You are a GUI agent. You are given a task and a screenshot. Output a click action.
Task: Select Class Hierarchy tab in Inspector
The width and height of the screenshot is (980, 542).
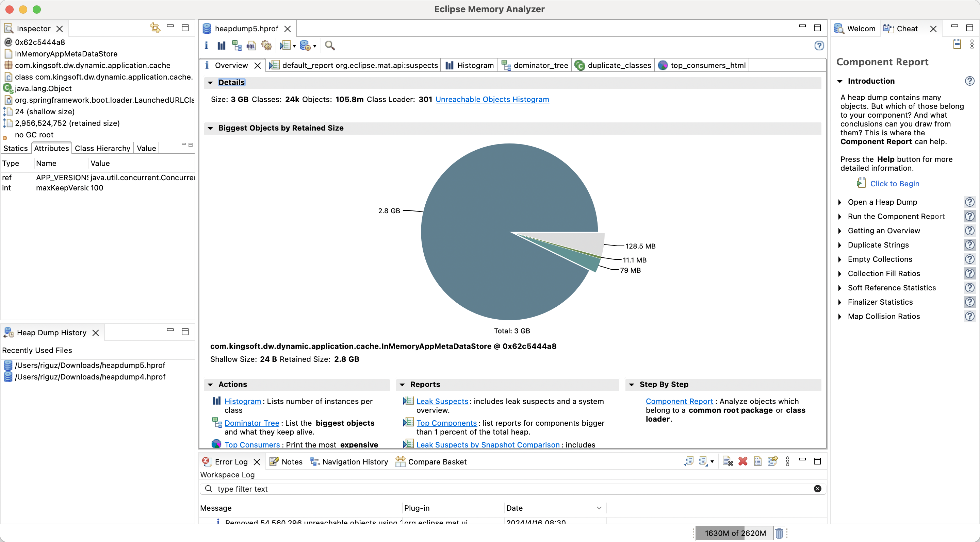click(102, 148)
